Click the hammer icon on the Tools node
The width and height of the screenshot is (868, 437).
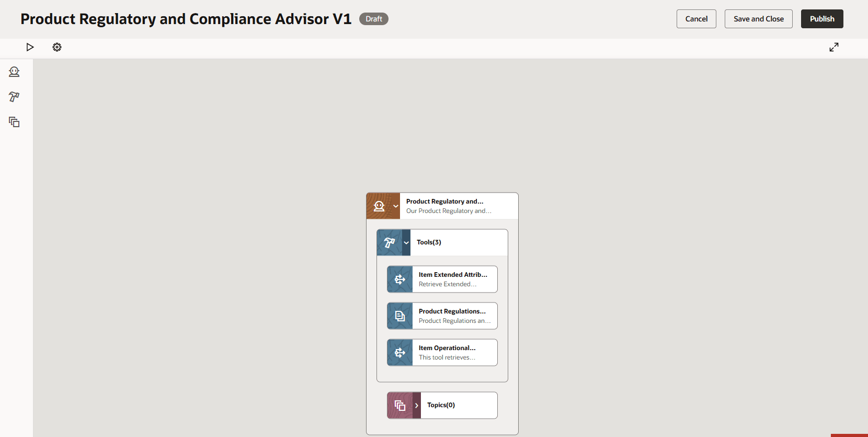pos(390,242)
